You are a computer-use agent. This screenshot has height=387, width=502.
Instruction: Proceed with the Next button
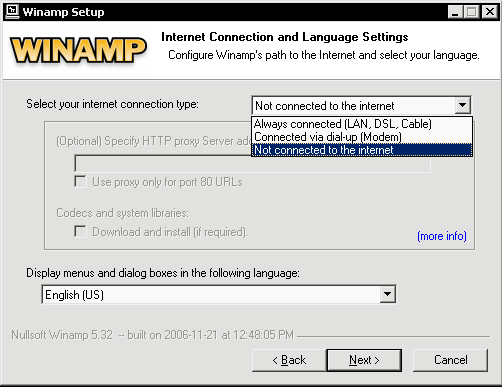(364, 360)
